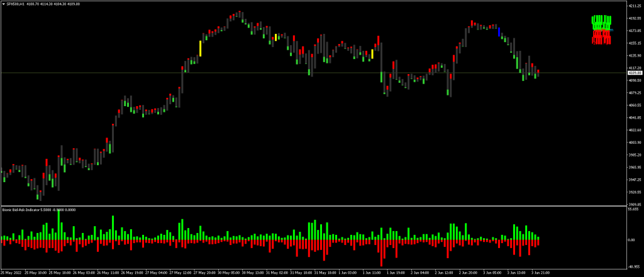Click the -48.955 indicator scale value
This screenshot has height=277, width=644.
pyautogui.click(x=633, y=265)
